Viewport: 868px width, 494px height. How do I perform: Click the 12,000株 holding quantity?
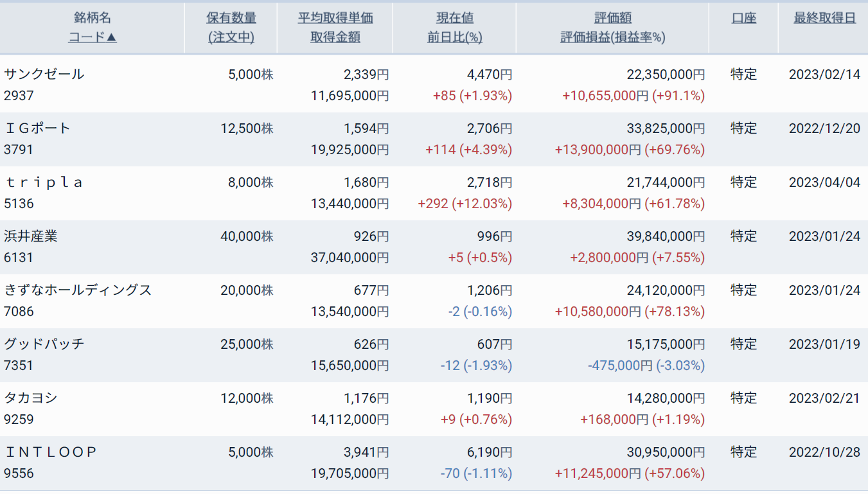247,398
